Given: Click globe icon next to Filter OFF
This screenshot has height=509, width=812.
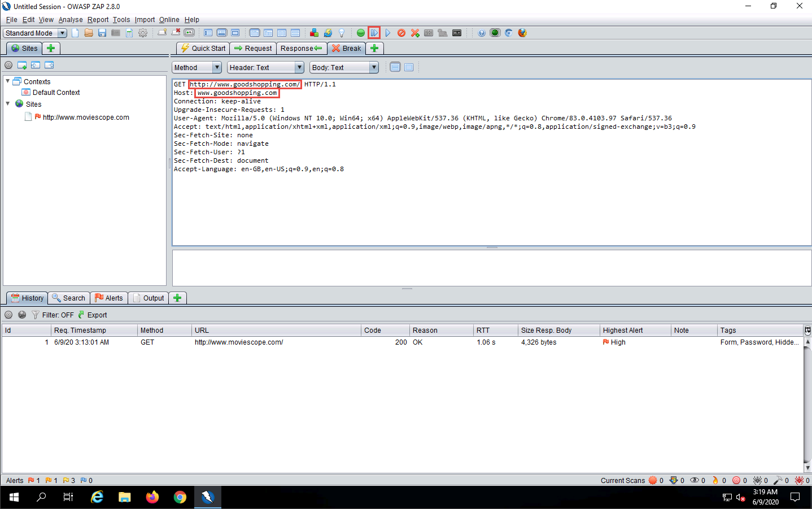Looking at the screenshot, I should pyautogui.click(x=22, y=315).
